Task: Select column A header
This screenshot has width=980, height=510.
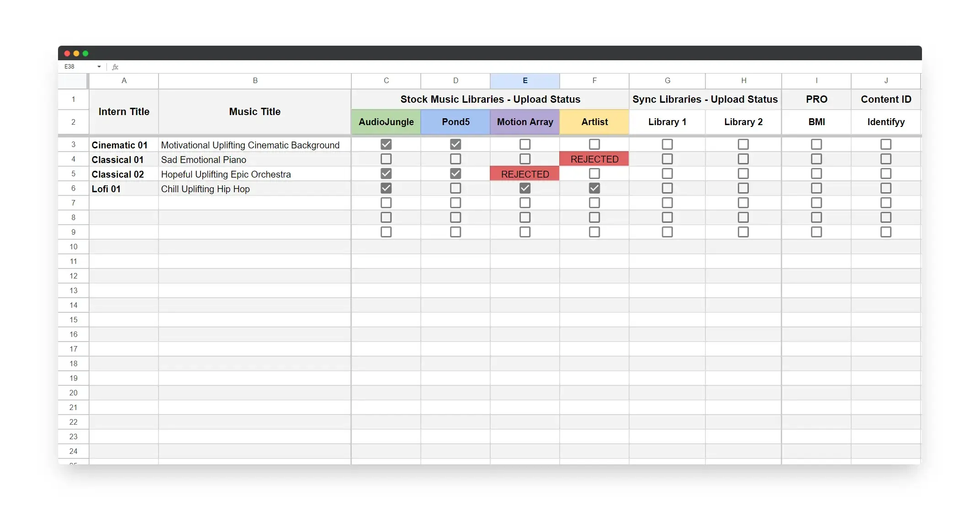Action: pos(124,81)
